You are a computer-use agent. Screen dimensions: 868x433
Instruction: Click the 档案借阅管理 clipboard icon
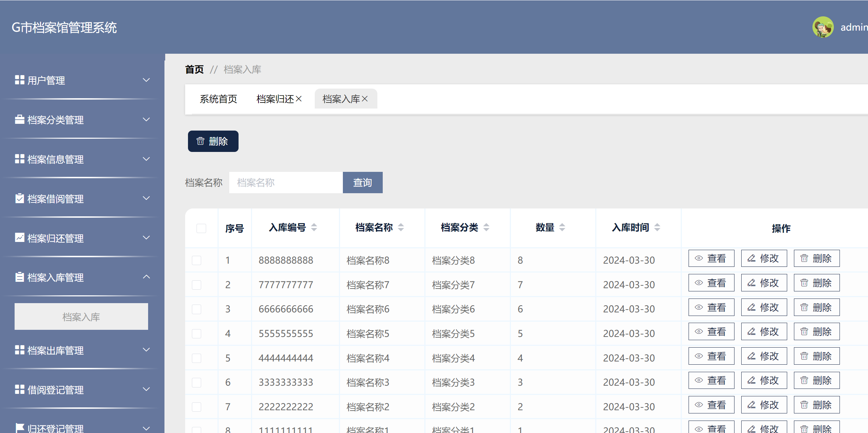(x=19, y=198)
